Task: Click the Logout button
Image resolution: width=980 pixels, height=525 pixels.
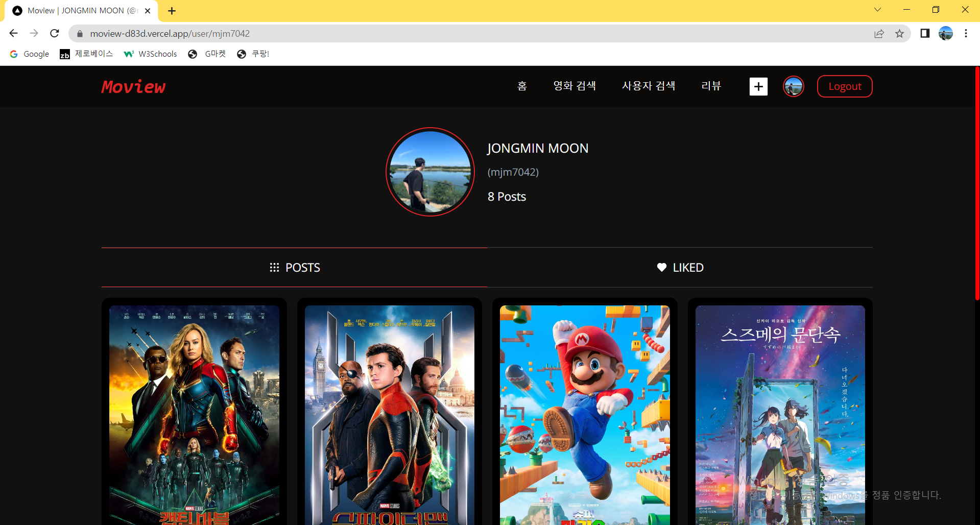Action: point(845,86)
